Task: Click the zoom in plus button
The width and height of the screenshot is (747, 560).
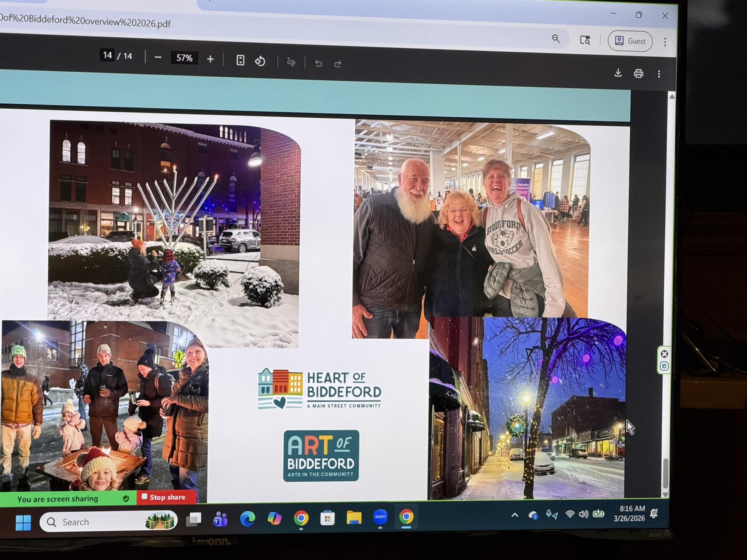Action: [x=210, y=59]
